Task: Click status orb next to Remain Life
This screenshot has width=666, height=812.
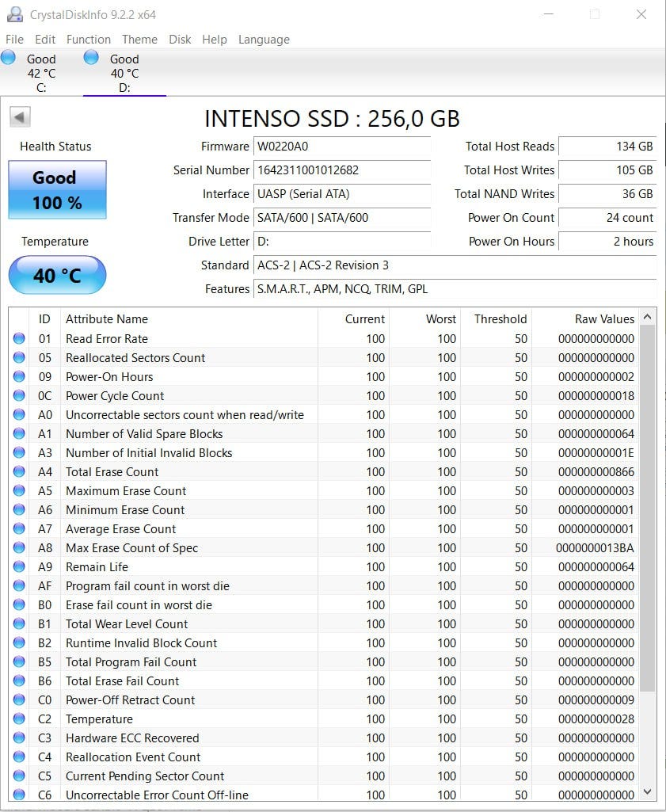Action: (x=19, y=567)
